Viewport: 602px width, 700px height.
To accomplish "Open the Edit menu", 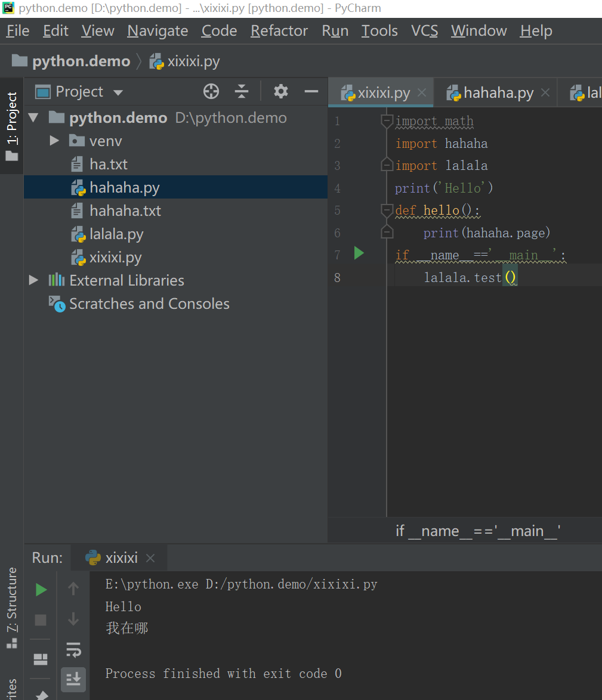I will coord(55,31).
